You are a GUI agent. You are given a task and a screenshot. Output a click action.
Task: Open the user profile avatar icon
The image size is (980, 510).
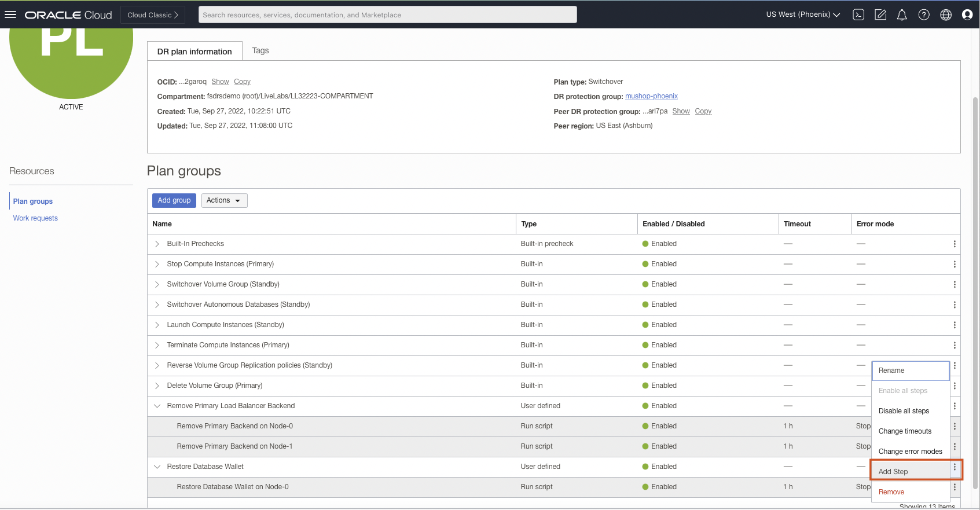[x=967, y=15]
